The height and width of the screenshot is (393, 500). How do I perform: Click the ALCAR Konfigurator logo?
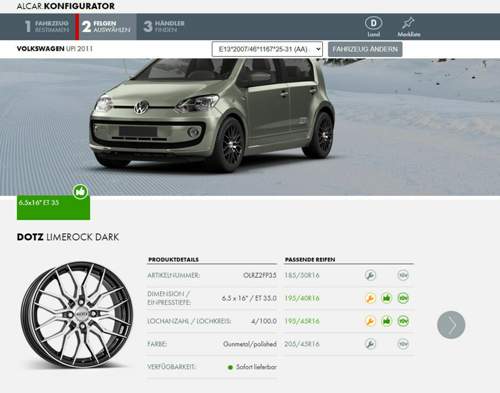click(x=66, y=6)
